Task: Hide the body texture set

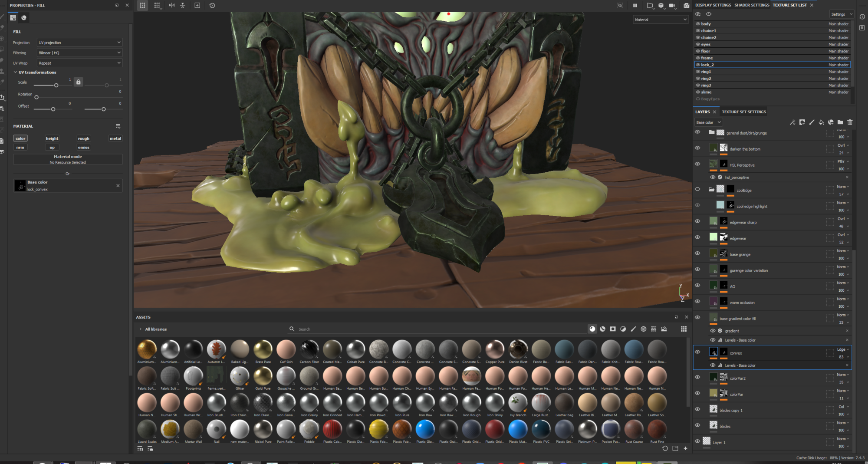Action: point(698,24)
